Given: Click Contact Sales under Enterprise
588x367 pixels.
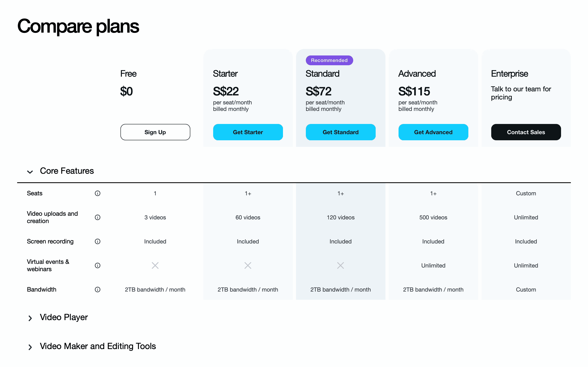Looking at the screenshot, I should tap(526, 132).
